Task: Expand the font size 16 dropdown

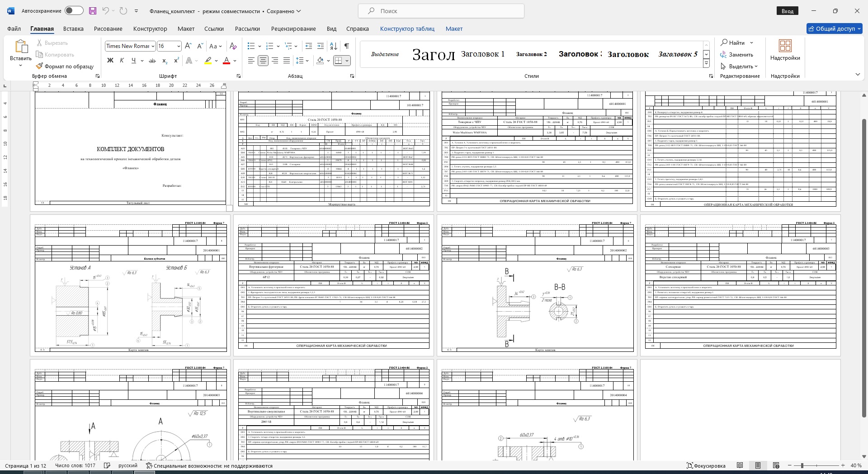Action: tap(179, 46)
